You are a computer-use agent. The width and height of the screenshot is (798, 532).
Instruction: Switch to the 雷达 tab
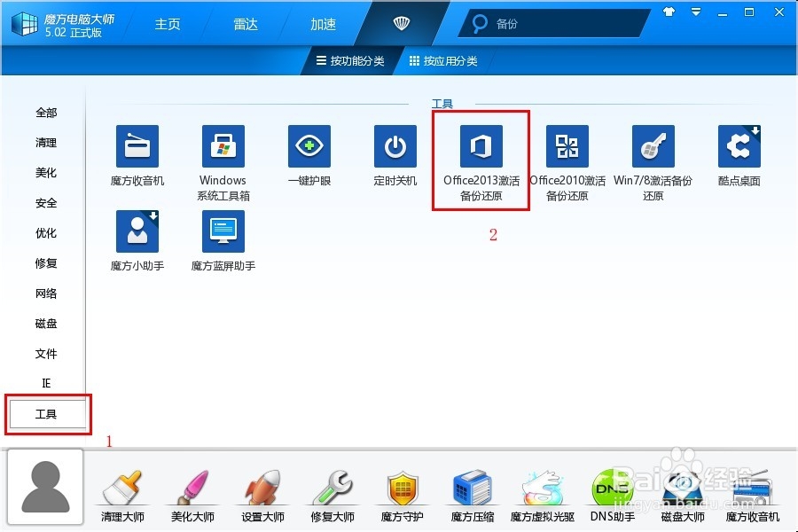pos(246,24)
